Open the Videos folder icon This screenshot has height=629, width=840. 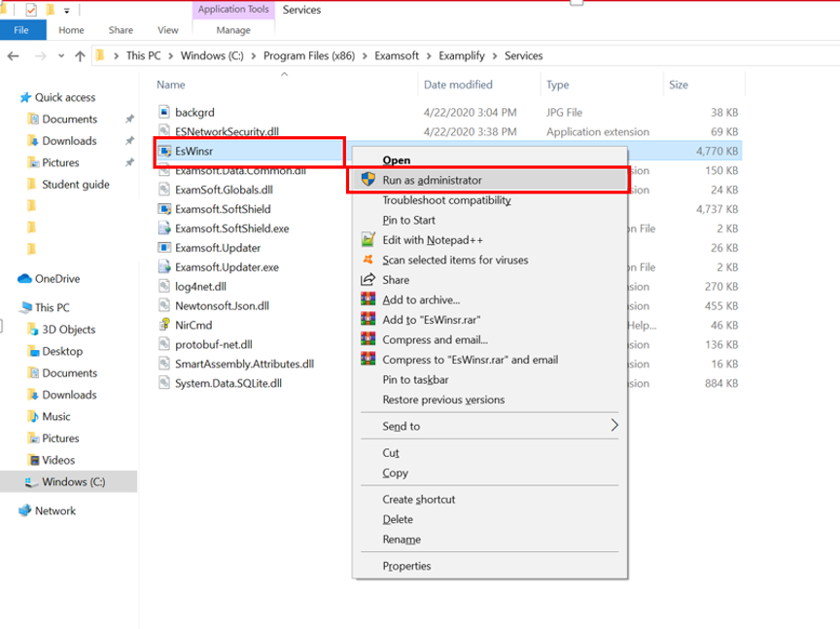click(34, 460)
